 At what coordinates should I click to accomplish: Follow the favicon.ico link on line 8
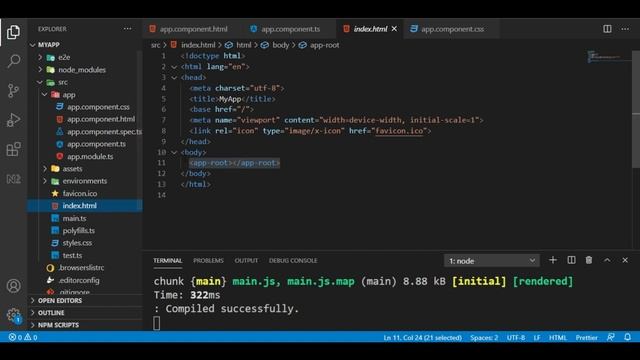pos(399,131)
